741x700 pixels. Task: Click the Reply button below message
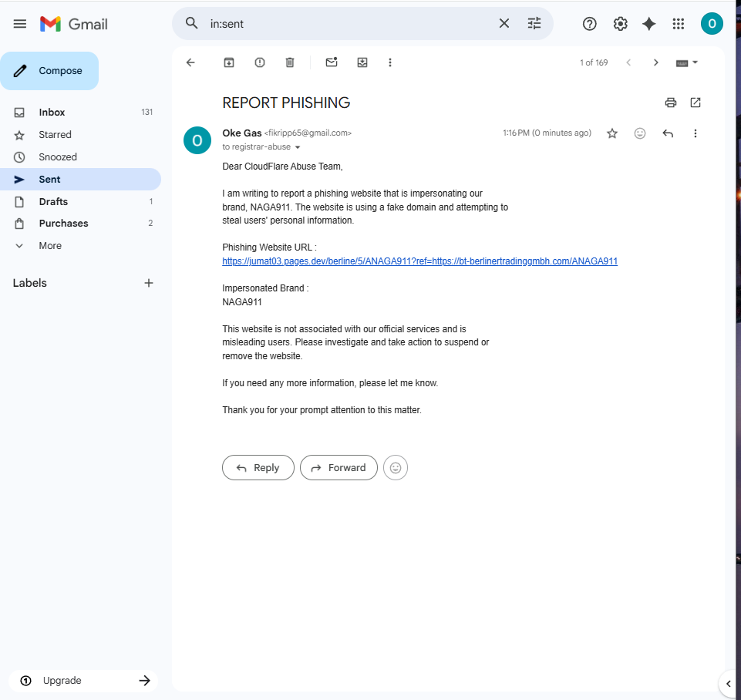258,468
